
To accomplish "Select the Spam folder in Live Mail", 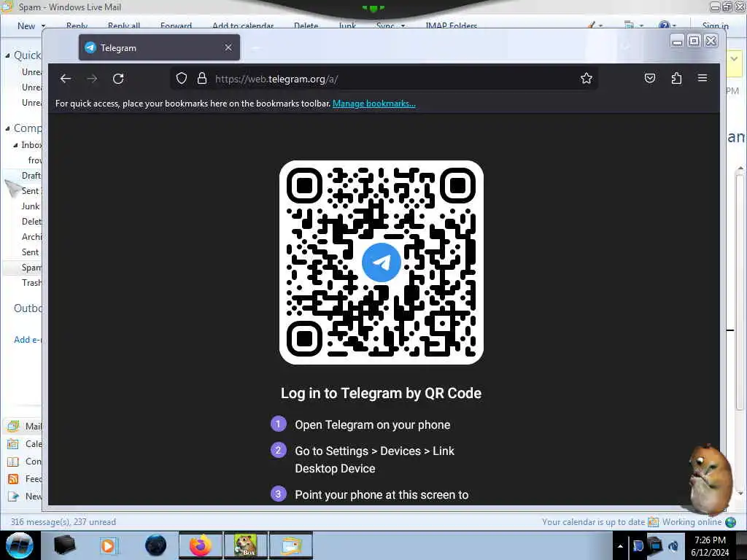I will point(31,267).
